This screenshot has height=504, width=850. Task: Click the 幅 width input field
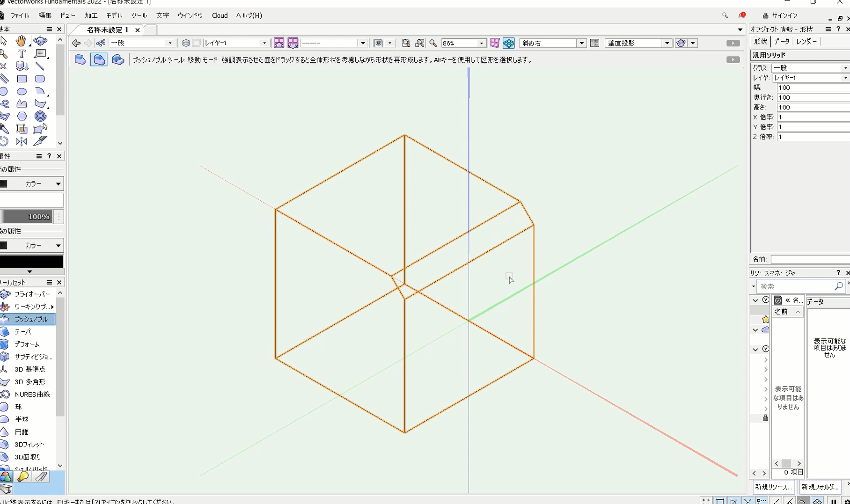[x=813, y=88]
